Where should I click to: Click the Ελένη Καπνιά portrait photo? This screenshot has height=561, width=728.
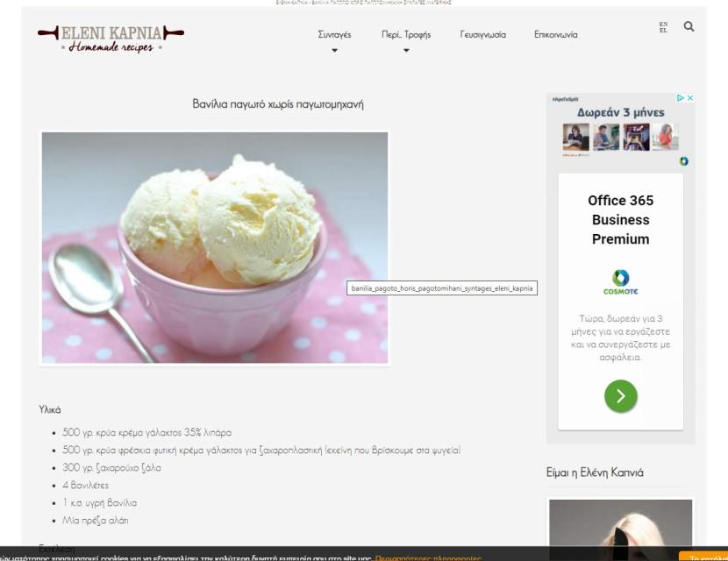pos(621,530)
